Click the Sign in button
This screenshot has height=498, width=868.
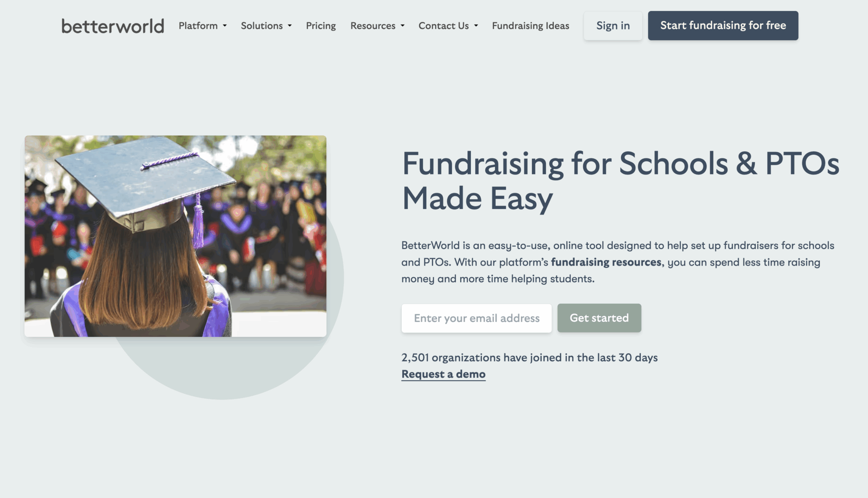pyautogui.click(x=613, y=25)
